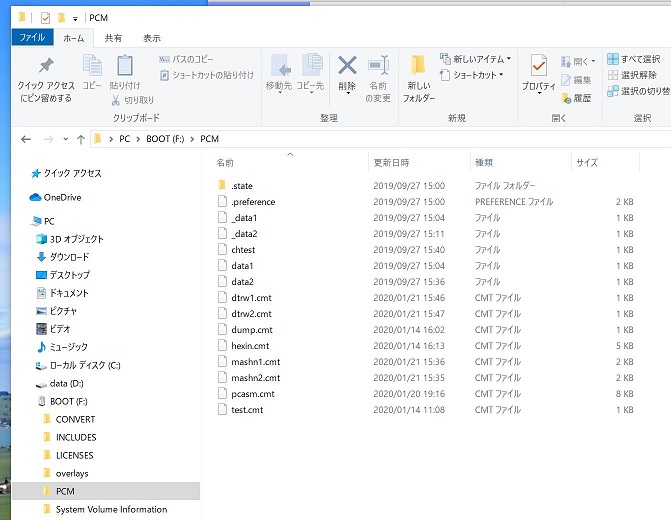Open Videos (ビデオ) in sidebar
Viewport: 671px width, 520px height.
tap(53, 329)
